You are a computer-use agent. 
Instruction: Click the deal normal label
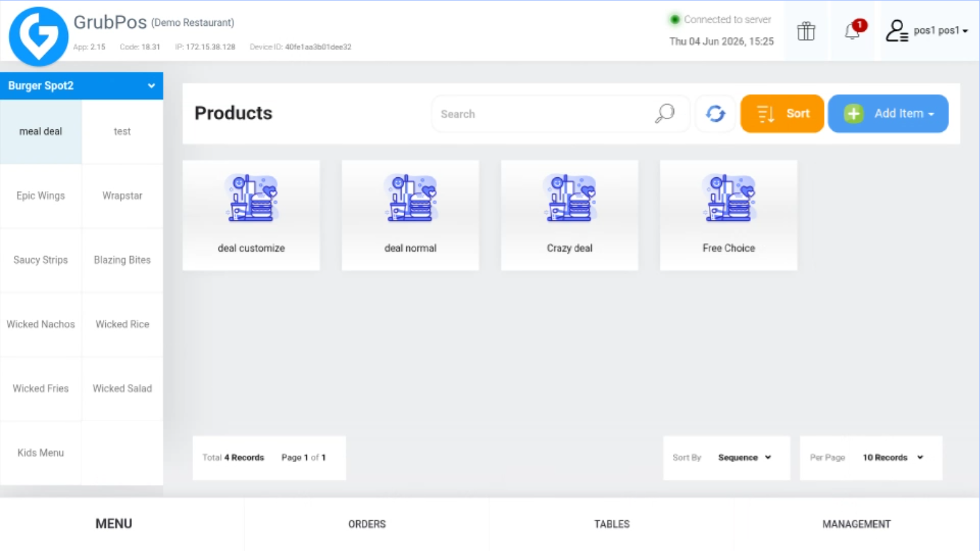click(x=411, y=248)
